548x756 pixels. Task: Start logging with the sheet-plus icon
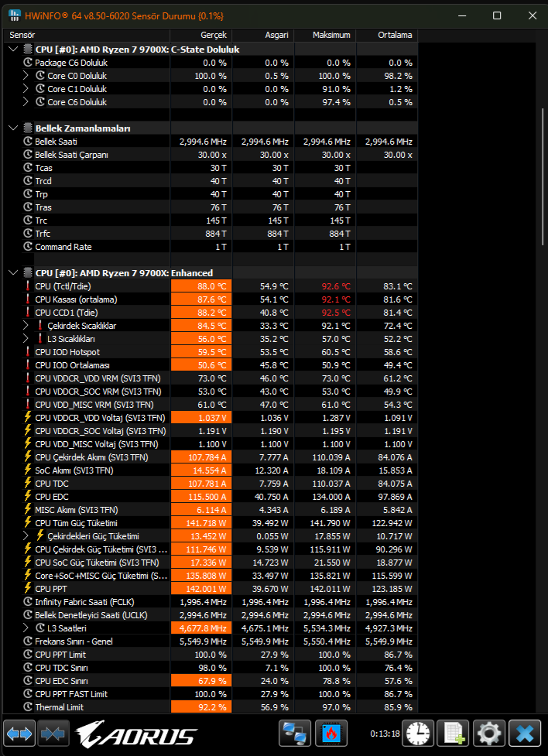[453, 734]
